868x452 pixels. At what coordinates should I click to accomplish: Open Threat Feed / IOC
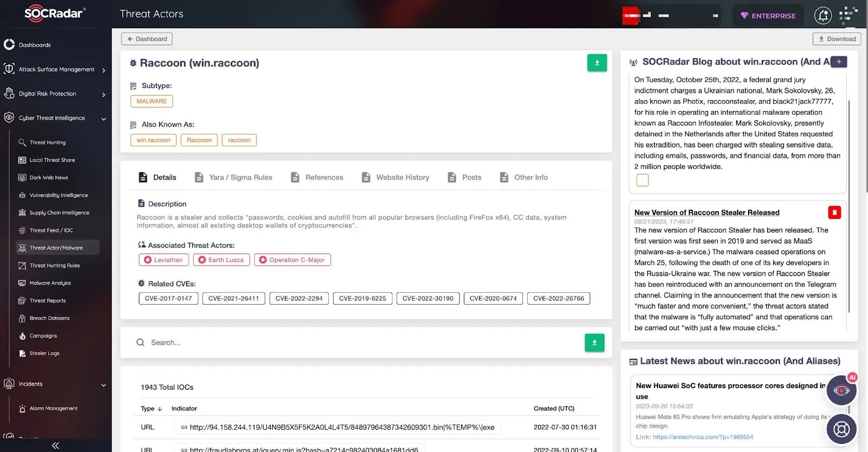(51, 230)
